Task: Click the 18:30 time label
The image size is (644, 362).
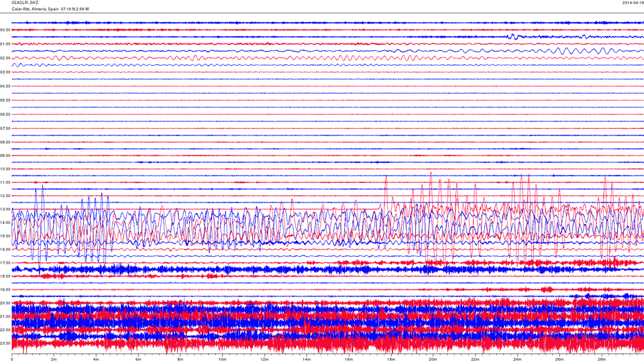Action: [5, 276]
